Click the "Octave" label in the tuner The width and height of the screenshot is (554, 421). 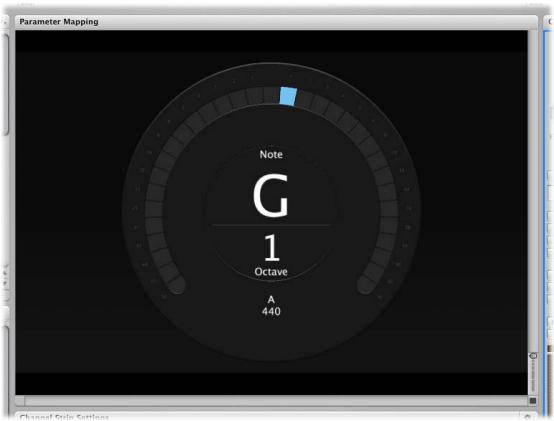[271, 272]
